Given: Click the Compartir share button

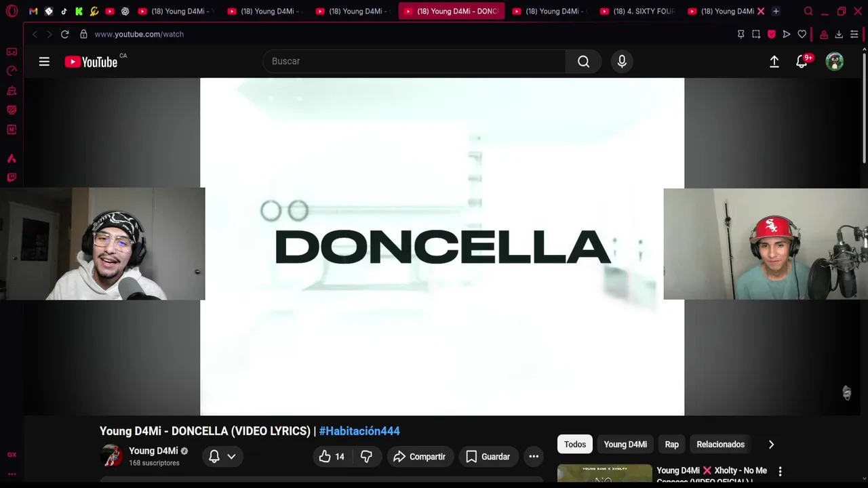Looking at the screenshot, I should pos(419,457).
